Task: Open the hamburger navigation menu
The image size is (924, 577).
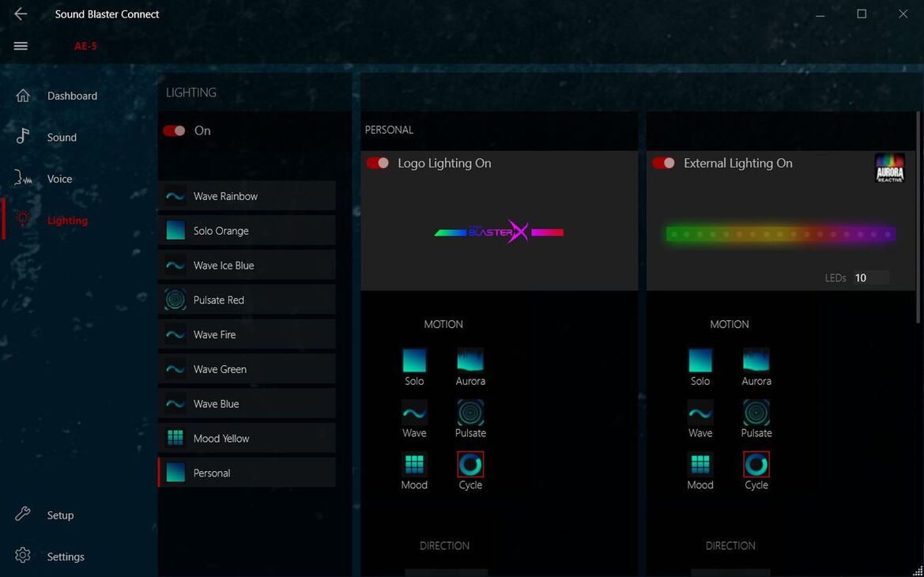Action: pyautogui.click(x=21, y=46)
